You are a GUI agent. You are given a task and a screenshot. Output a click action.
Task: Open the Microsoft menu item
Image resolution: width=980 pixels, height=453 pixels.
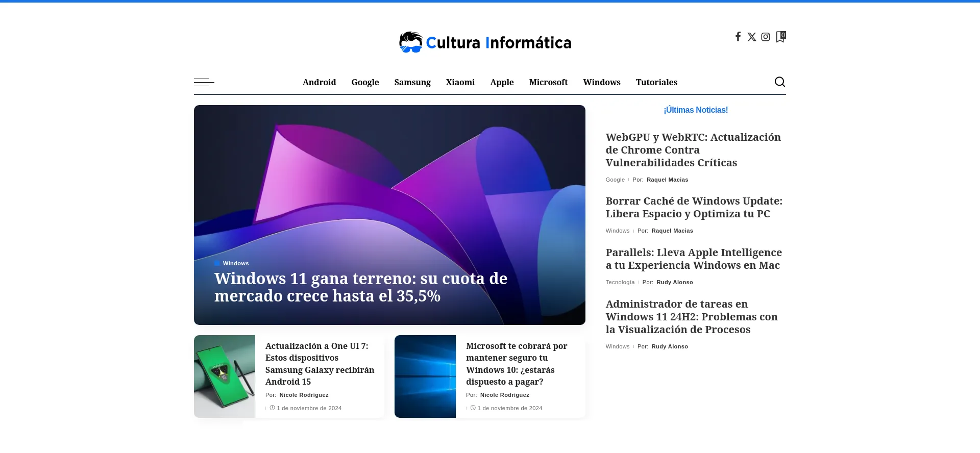tap(548, 82)
